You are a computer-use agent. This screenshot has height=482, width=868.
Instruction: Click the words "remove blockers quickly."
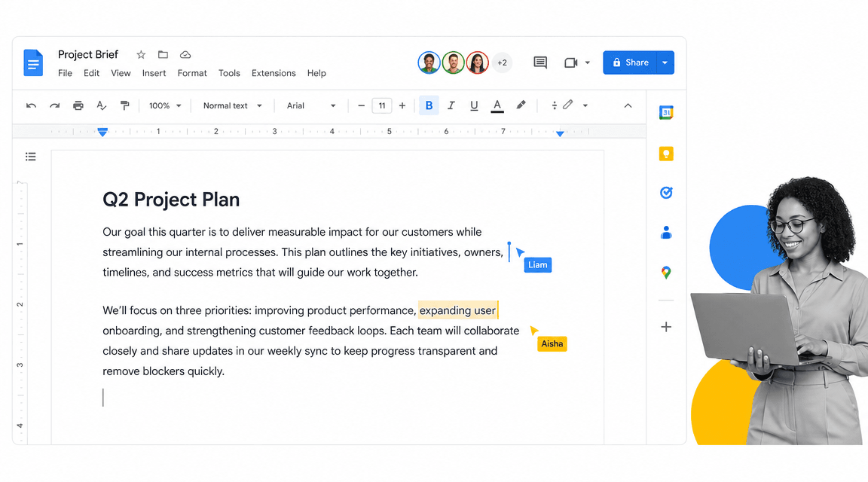point(164,371)
